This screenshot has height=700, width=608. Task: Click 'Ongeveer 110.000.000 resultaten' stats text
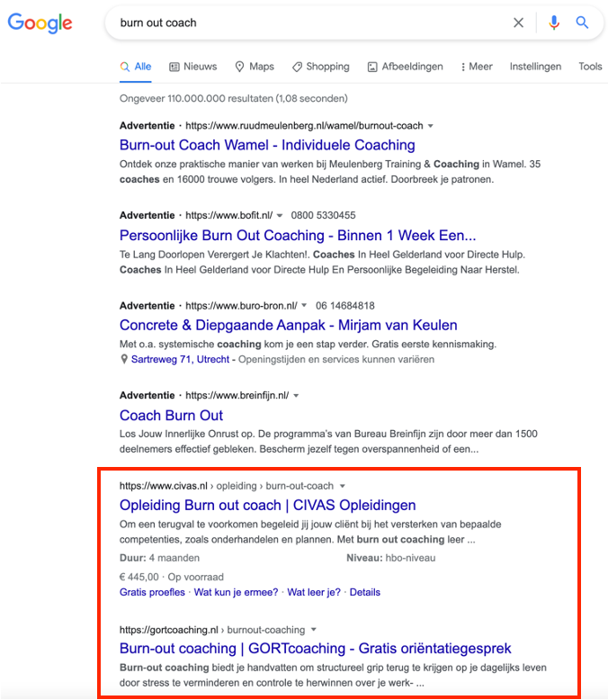(234, 98)
